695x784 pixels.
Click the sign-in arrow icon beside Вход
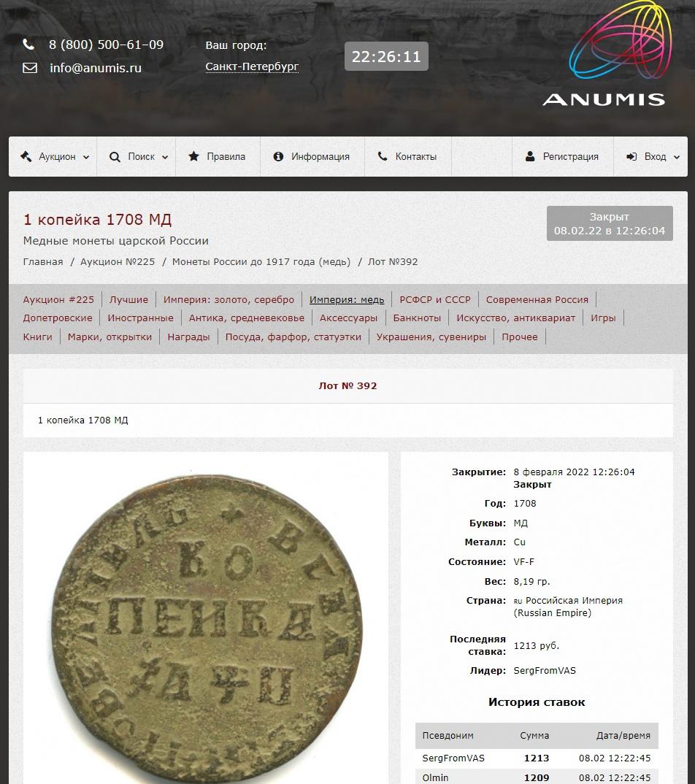click(631, 156)
